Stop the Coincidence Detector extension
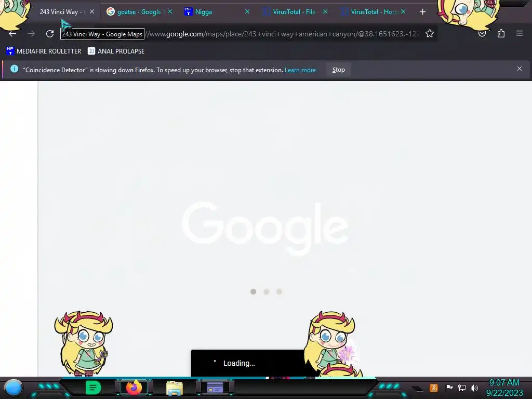532x399 pixels. tap(338, 70)
